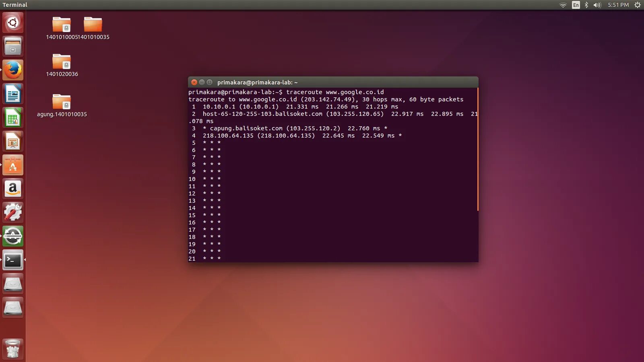Open first disk drive in launcher
The image size is (644, 362).
tap(13, 284)
